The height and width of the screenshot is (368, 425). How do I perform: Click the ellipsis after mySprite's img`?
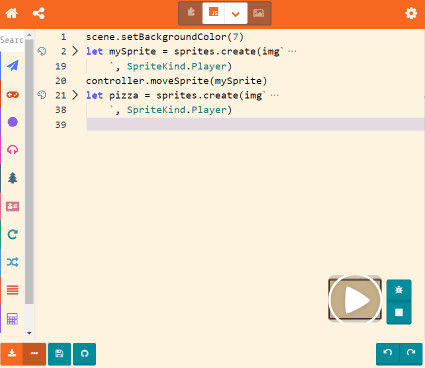[x=292, y=51]
